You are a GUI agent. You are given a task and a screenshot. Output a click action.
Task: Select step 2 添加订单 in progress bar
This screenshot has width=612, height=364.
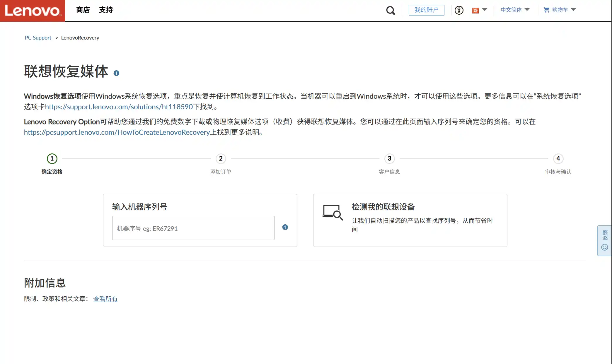pos(221,159)
